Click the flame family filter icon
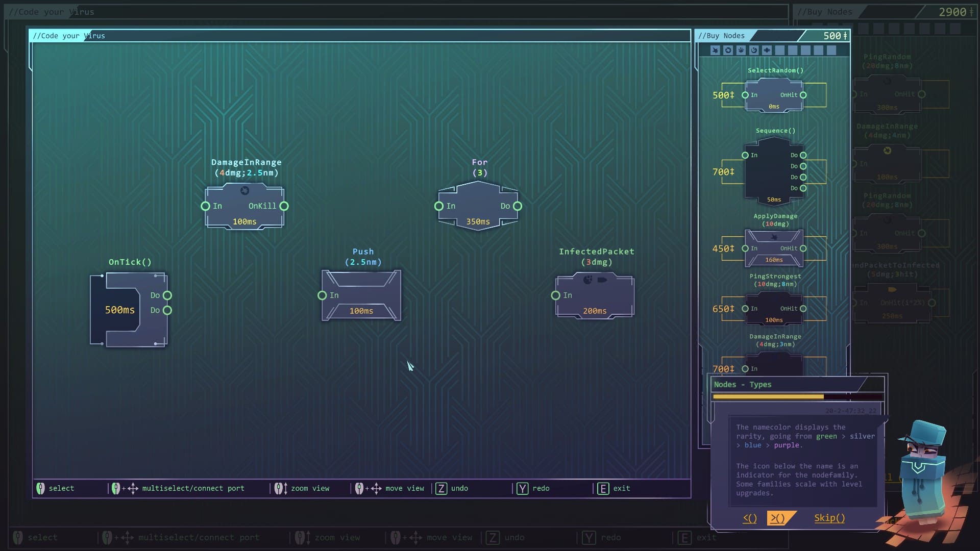The height and width of the screenshot is (551, 980). pyautogui.click(x=741, y=50)
